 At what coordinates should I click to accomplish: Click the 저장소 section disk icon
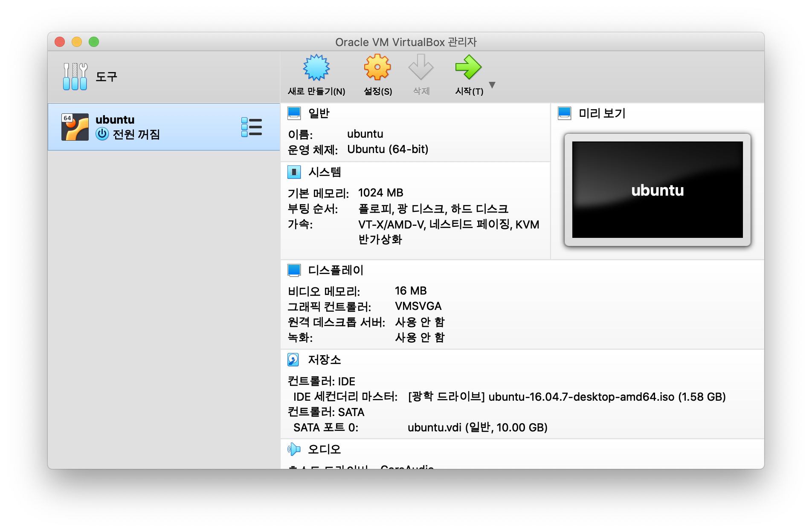(x=293, y=359)
